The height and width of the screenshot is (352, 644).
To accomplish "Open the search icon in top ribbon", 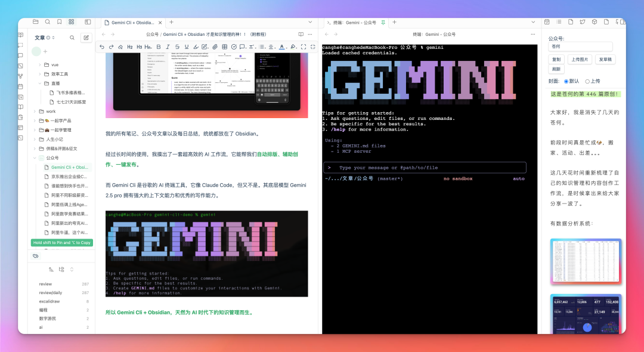I will (x=48, y=21).
